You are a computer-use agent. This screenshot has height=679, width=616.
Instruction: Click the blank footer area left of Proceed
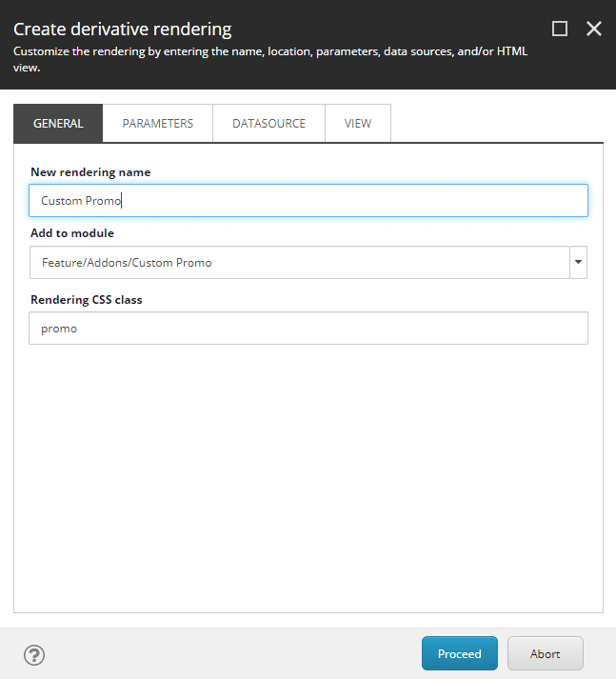(x=229, y=654)
